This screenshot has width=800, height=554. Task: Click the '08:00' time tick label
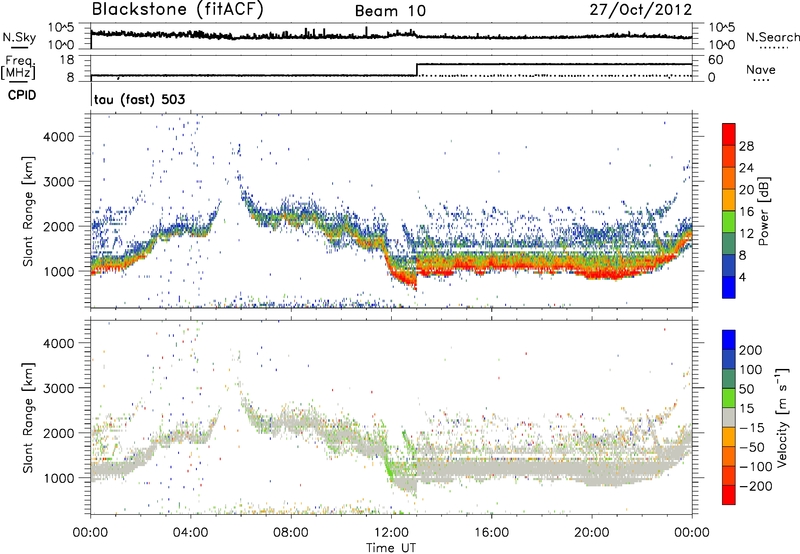coord(291,533)
